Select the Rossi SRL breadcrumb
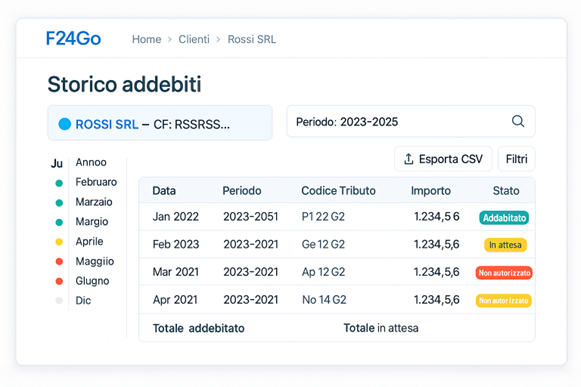The image size is (581, 387). pos(252,39)
